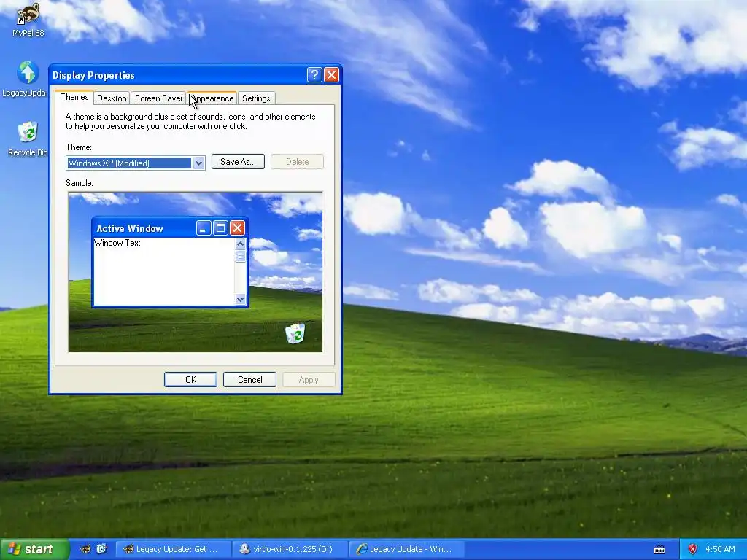
Task: Click the 4:50 AM system clock
Action: [720, 549]
